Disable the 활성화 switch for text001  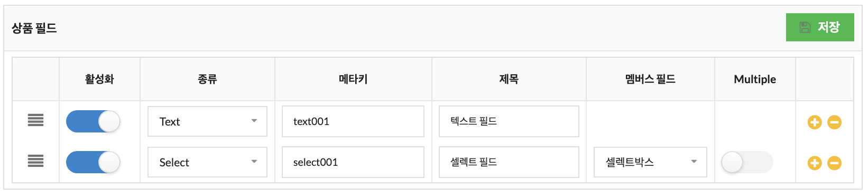pyautogui.click(x=93, y=121)
